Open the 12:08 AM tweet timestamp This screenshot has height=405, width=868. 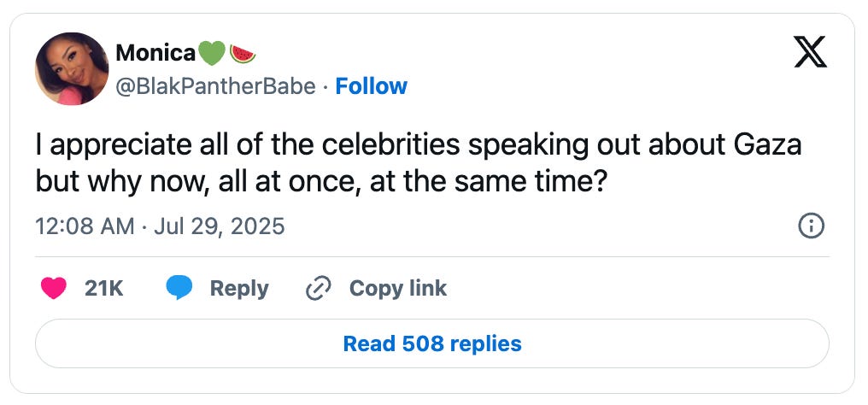click(x=85, y=226)
